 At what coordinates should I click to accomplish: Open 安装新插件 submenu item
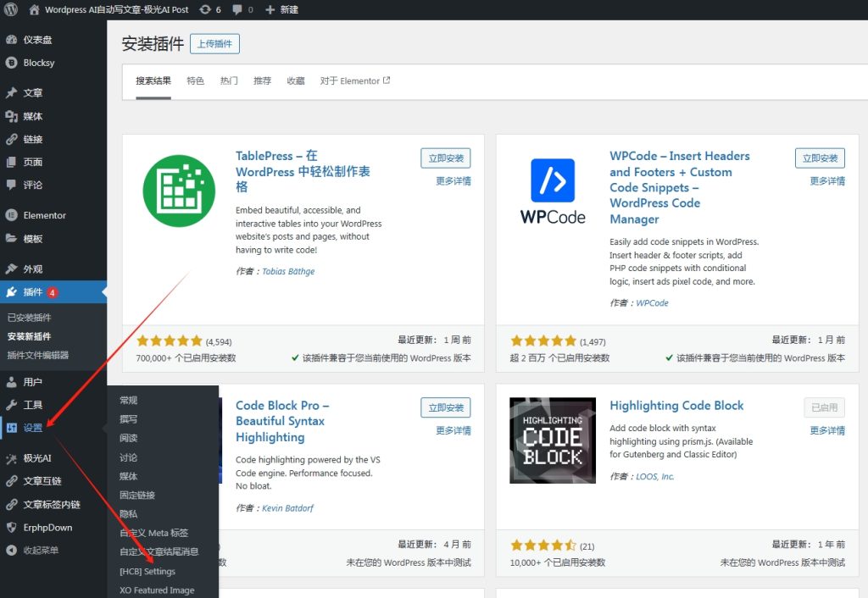(x=30, y=336)
